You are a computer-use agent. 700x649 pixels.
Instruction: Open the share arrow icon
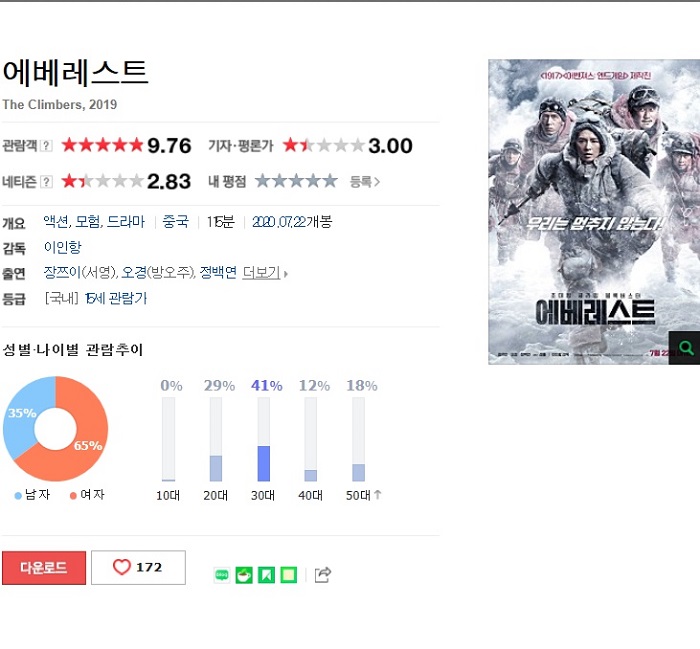(323, 574)
